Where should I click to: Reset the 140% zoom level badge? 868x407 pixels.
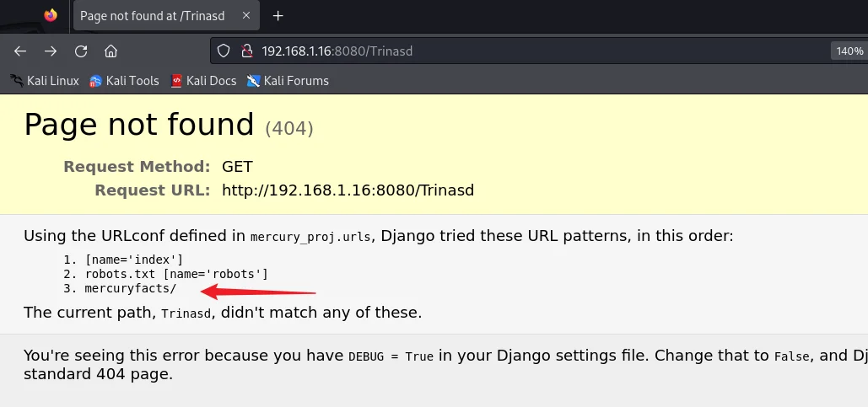coord(849,51)
